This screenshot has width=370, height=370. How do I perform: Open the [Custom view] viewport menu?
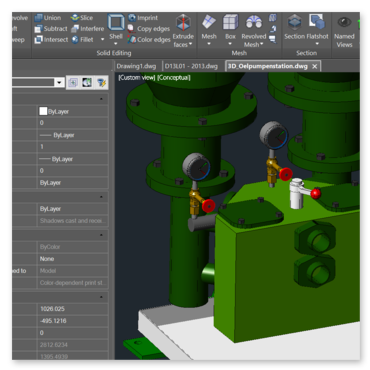point(137,78)
